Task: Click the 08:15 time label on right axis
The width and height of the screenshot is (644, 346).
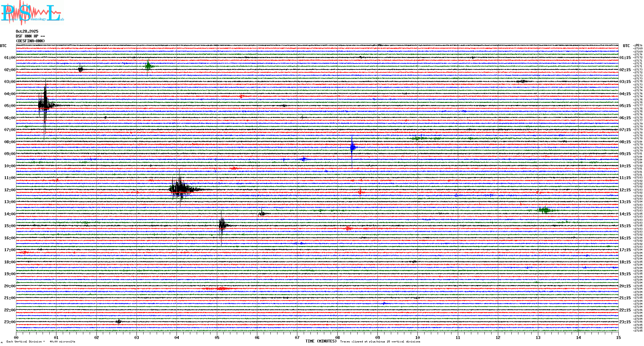Action: tap(625, 142)
